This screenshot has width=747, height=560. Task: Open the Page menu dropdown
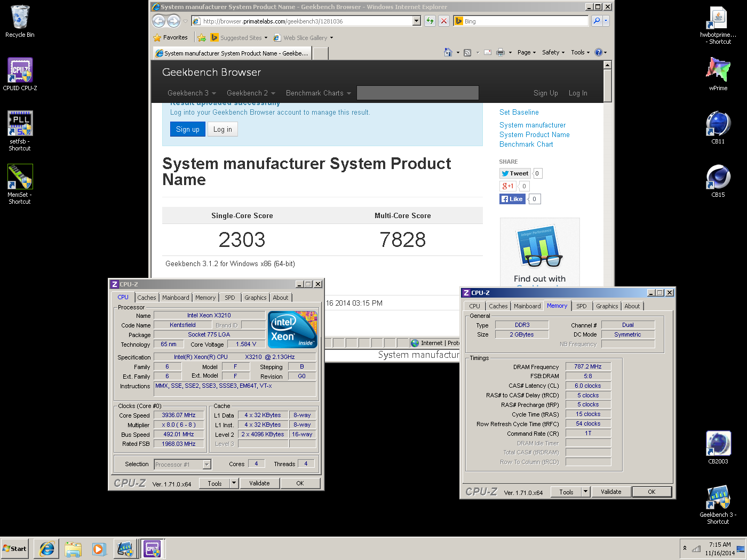pos(526,52)
